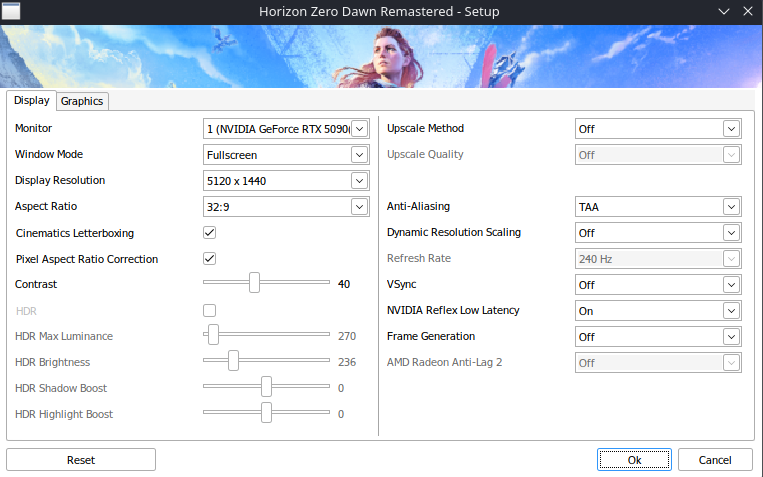The image size is (763, 477).
Task: Open the VSync dropdown
Action: [x=658, y=285]
